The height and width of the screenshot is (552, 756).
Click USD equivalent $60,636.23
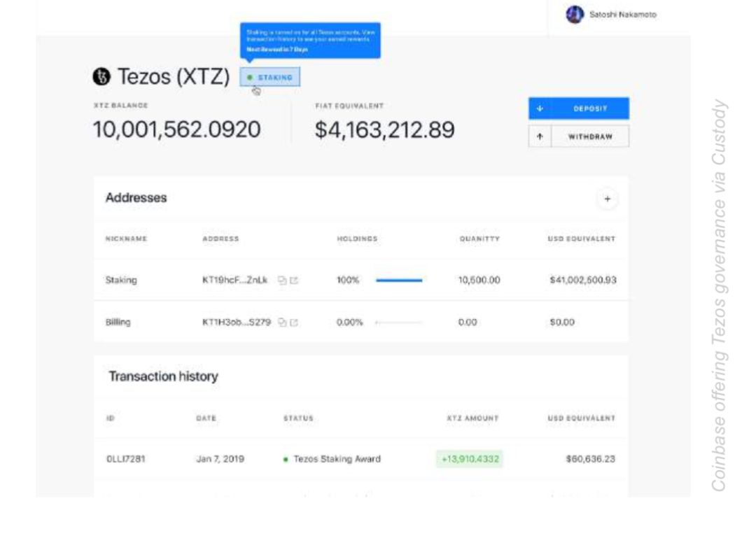click(x=591, y=458)
